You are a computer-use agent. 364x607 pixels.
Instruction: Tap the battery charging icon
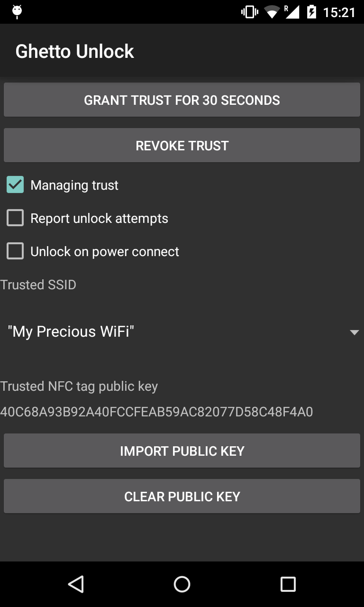pos(311,12)
